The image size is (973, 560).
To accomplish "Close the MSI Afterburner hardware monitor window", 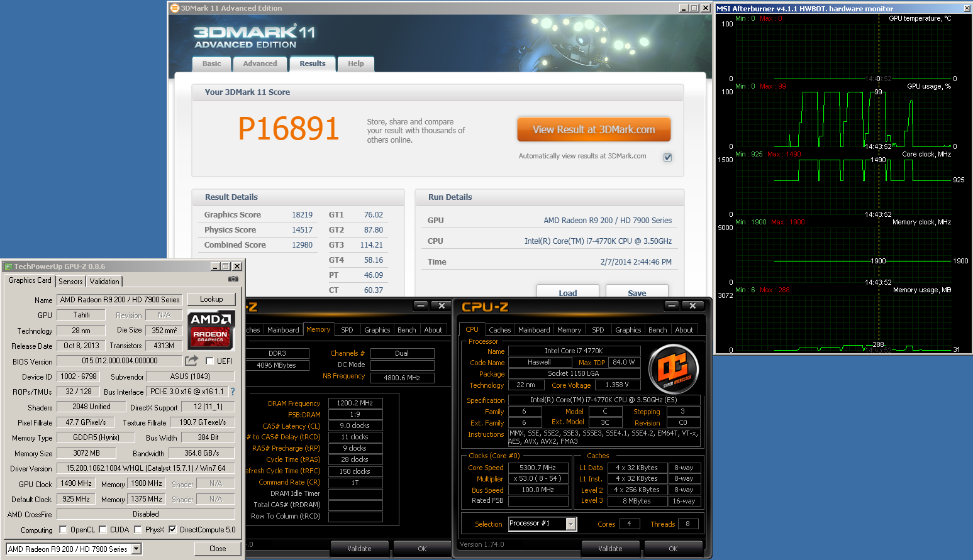I will coord(967,8).
